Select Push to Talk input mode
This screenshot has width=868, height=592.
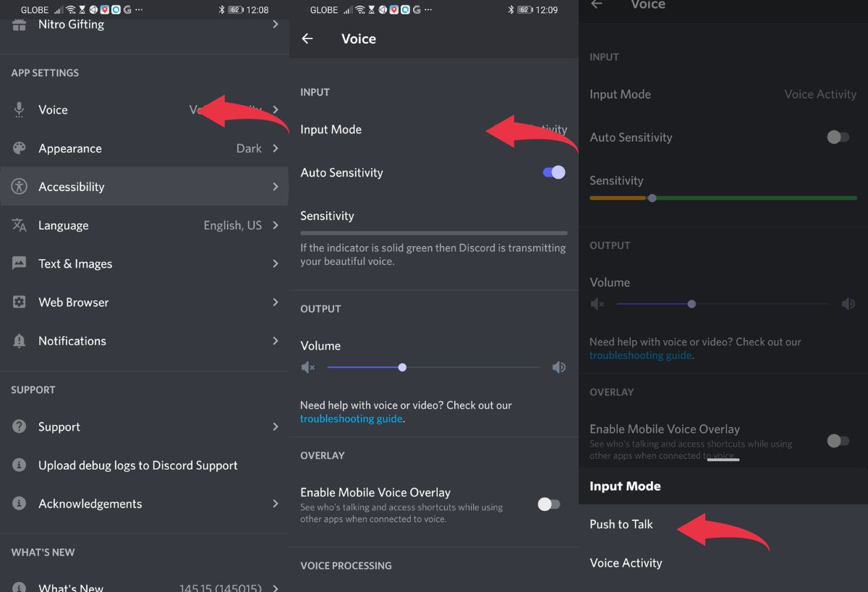coord(621,524)
